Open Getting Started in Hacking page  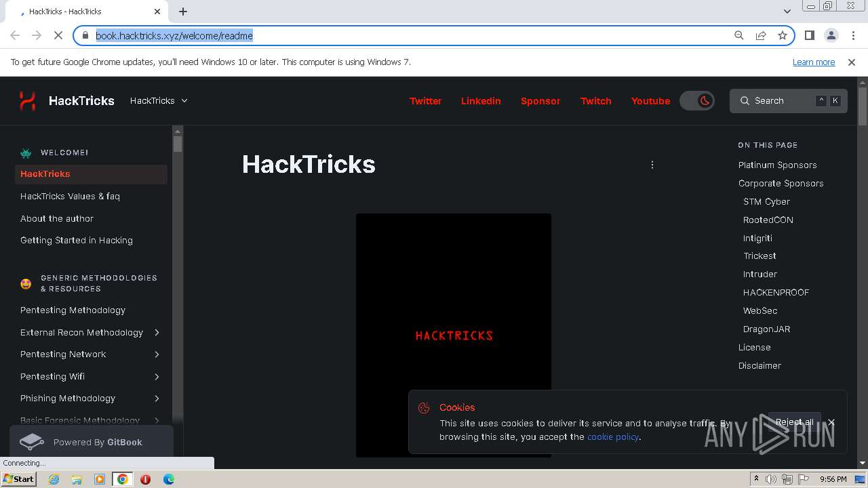pos(77,241)
